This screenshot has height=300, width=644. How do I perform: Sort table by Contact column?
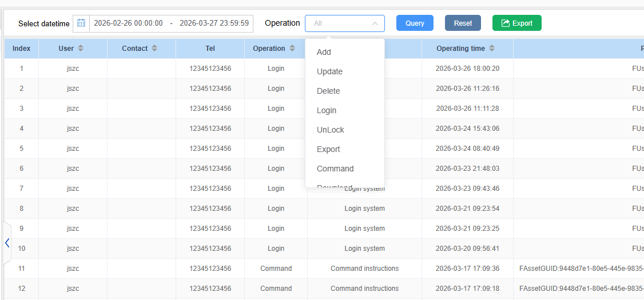point(155,49)
